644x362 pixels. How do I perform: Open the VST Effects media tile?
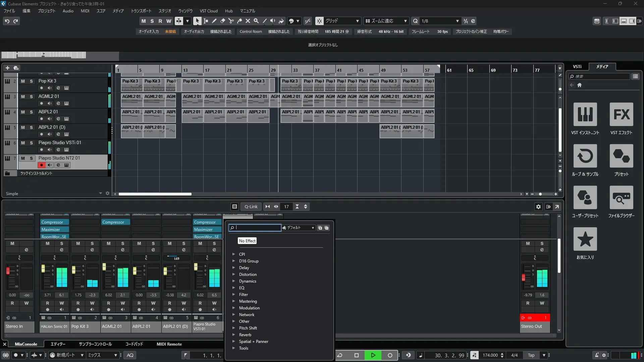621,115
